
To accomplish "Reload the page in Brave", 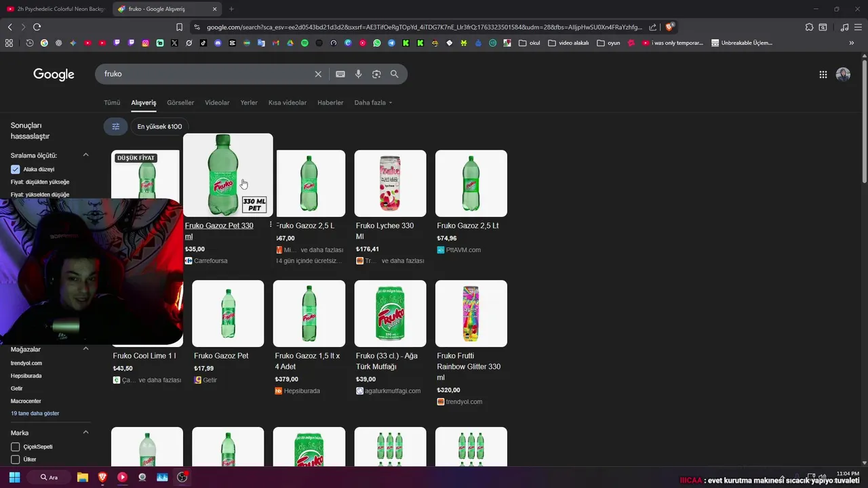I will coord(37,27).
